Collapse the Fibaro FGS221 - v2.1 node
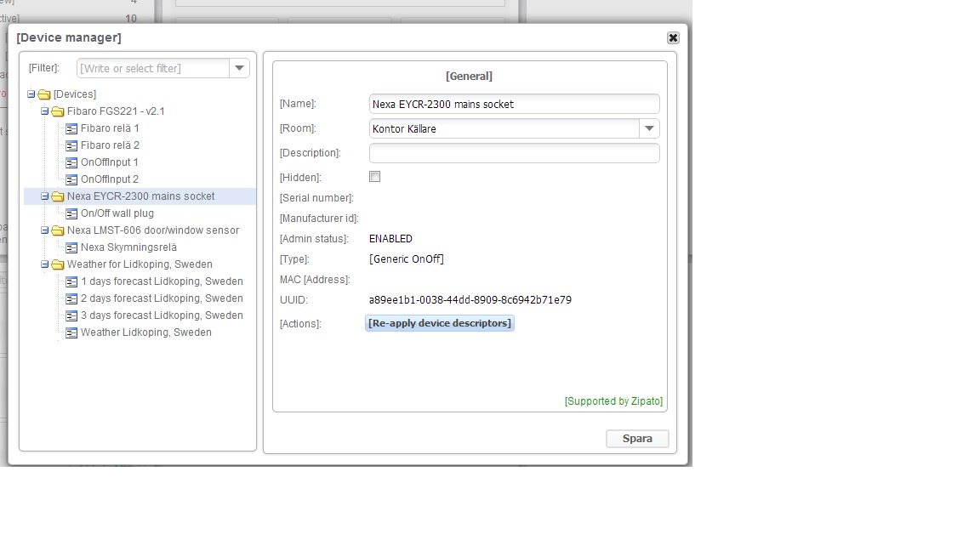Screen dimensions: 980x551 (44, 111)
